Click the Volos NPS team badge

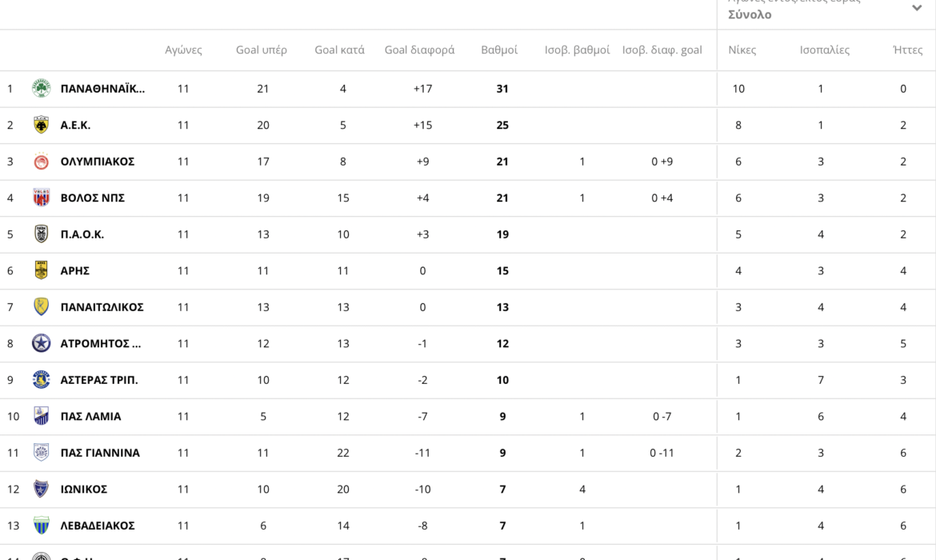coord(41,198)
